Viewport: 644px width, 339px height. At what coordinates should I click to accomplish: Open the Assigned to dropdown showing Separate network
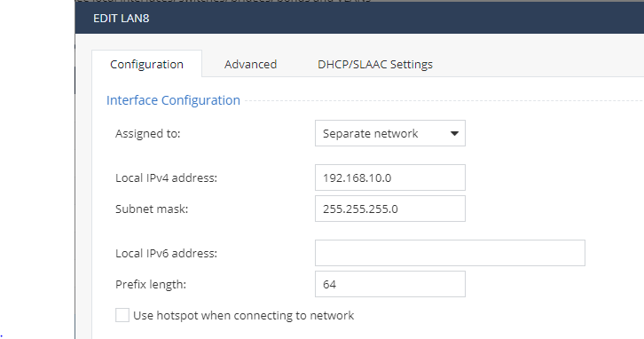click(389, 133)
